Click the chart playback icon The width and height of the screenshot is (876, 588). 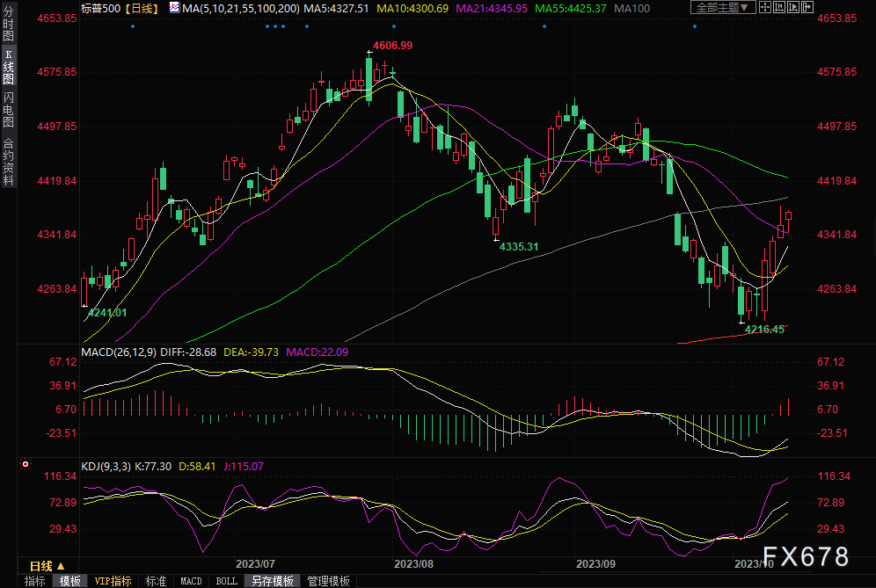[x=793, y=7]
